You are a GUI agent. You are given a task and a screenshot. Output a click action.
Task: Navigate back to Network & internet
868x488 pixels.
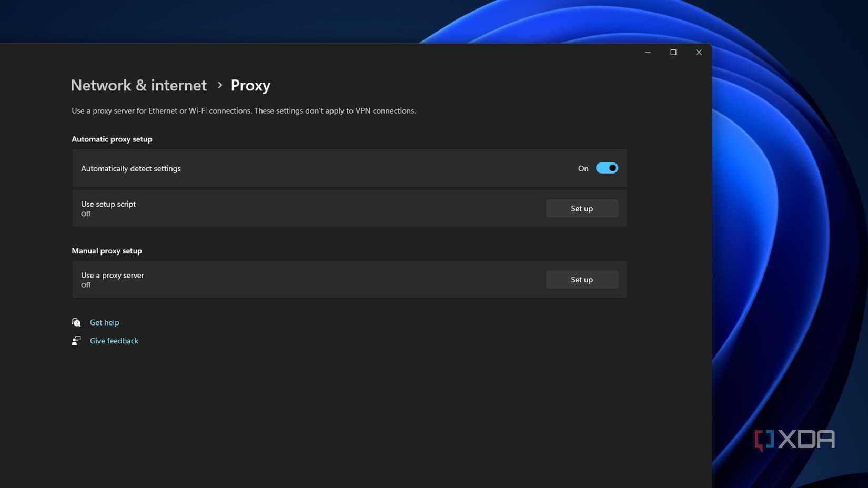pos(138,85)
